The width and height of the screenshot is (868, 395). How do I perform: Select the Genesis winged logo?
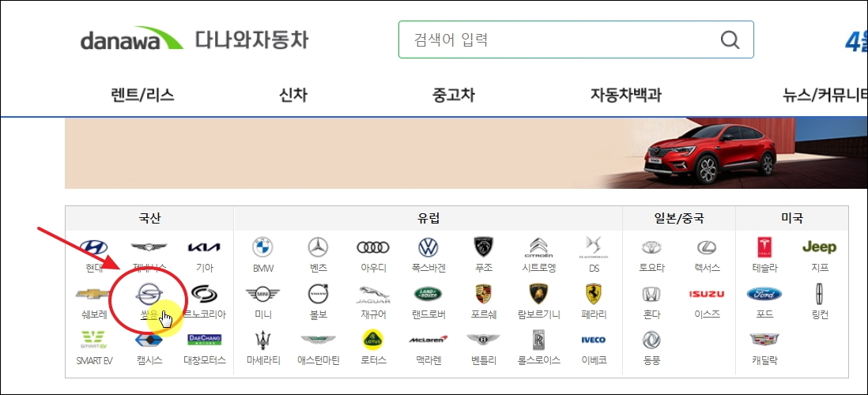[x=149, y=247]
